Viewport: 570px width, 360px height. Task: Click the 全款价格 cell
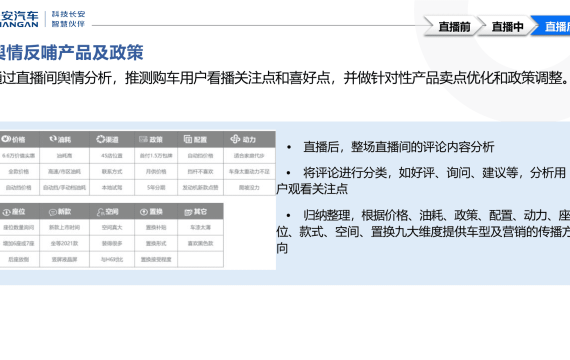click(x=19, y=171)
